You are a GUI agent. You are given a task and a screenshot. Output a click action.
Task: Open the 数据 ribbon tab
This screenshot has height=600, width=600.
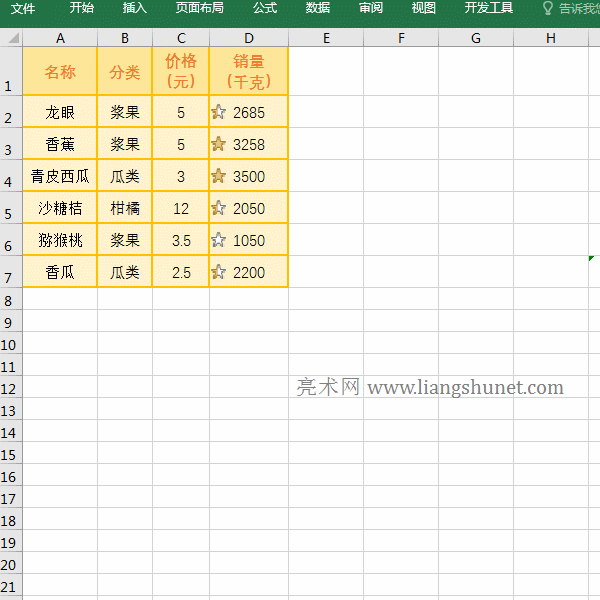(318, 8)
